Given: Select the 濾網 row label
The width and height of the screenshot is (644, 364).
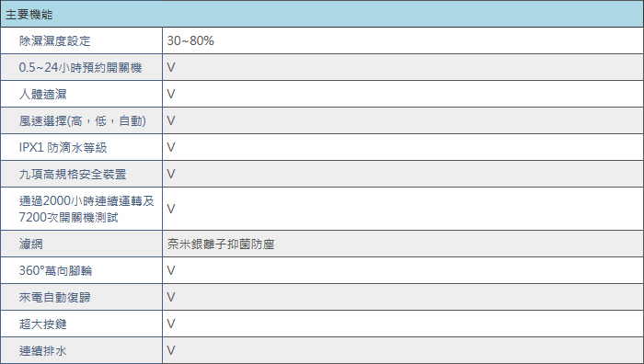Looking at the screenshot, I should coord(30,245).
